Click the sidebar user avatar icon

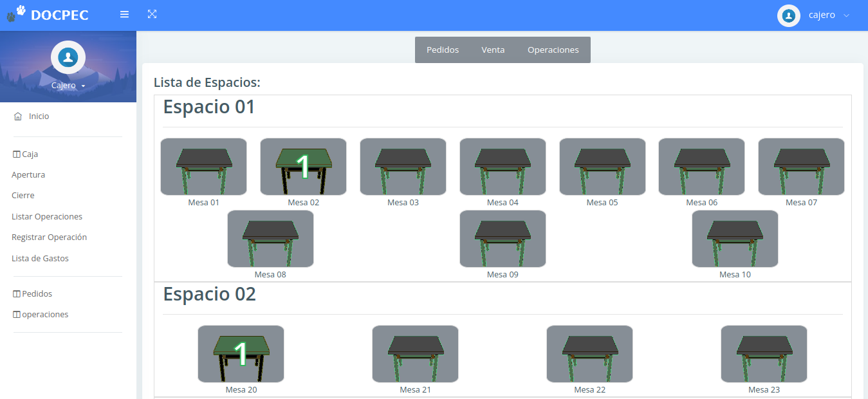pos(68,57)
